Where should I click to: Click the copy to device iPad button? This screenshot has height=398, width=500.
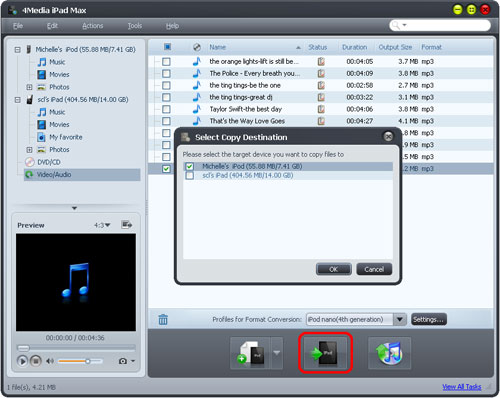click(x=325, y=353)
